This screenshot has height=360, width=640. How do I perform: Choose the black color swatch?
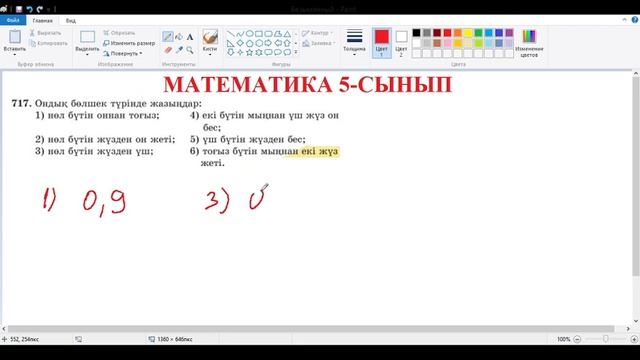click(416, 33)
